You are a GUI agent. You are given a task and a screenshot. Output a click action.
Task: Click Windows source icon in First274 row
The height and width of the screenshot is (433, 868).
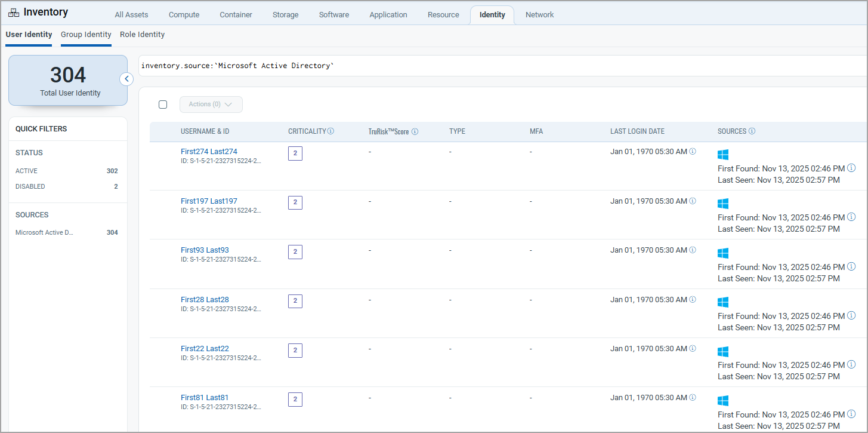[723, 155]
